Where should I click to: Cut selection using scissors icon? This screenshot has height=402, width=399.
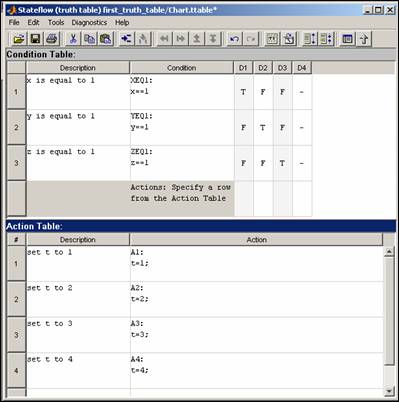coord(73,39)
